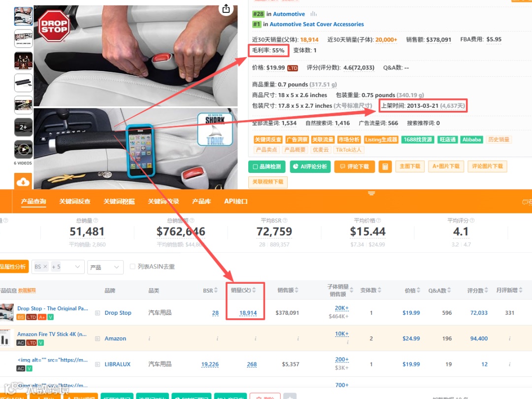The width and height of the screenshot is (532, 399).
Task: Sort by 评分数 column arrows
Action: pos(486,290)
